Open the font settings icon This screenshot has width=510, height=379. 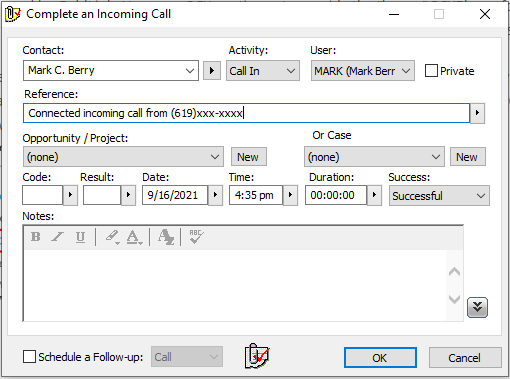[166, 237]
